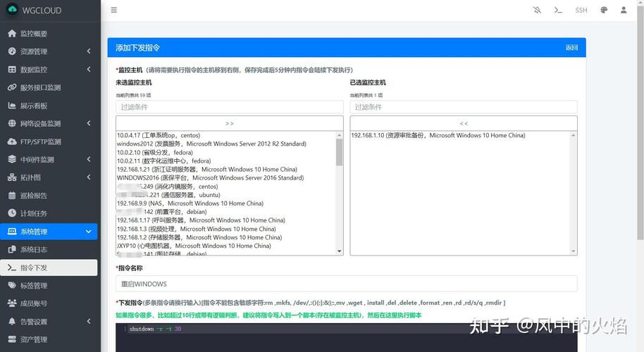Expand the 中间件监测 submenu chevron
The width and height of the screenshot is (644, 352).
[x=89, y=159]
